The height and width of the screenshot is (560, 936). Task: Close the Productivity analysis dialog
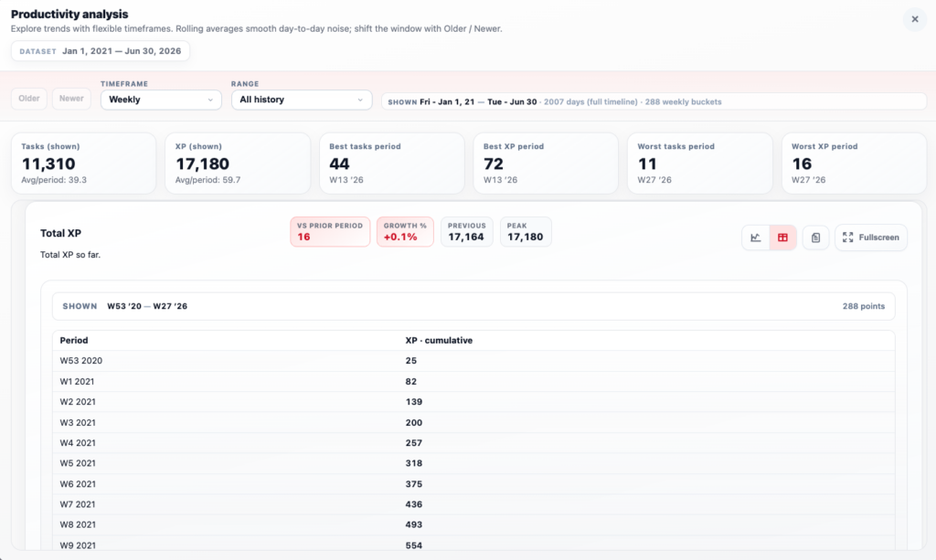click(x=914, y=19)
